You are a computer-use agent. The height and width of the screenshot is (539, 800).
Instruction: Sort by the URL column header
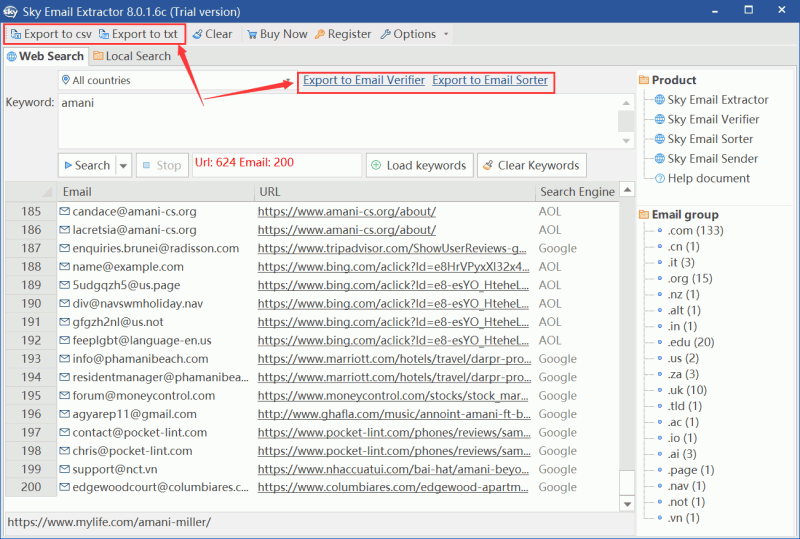point(394,192)
